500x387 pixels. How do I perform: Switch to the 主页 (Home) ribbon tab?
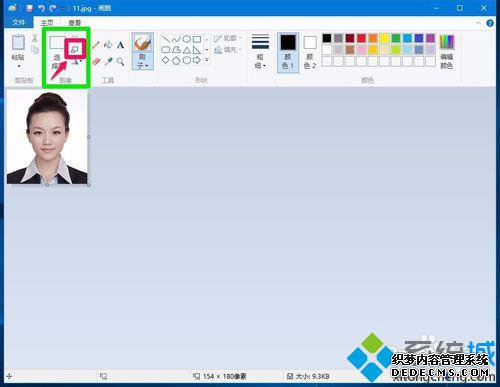tap(47, 22)
